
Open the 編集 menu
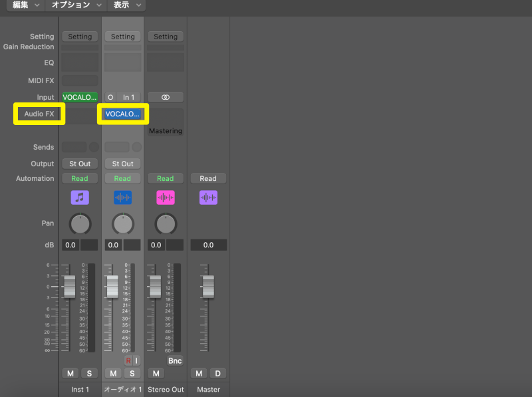pos(26,5)
